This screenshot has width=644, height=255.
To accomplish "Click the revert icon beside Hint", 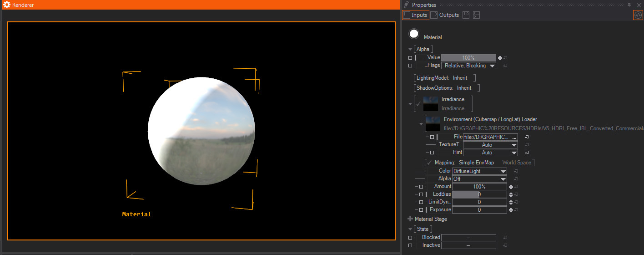I will tap(527, 153).
